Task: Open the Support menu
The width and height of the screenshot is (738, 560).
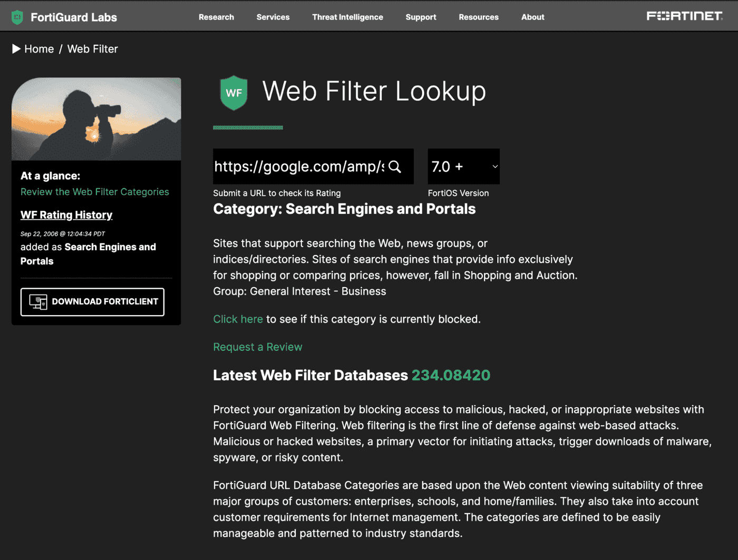Action: click(421, 17)
